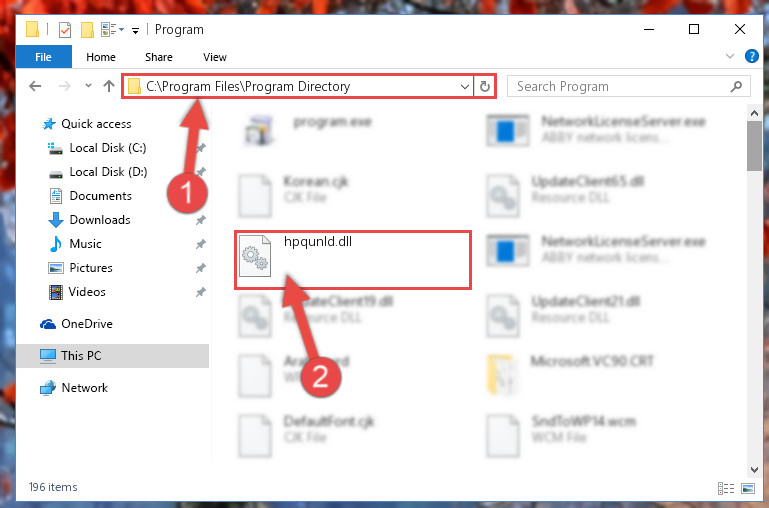Open the Help question mark icon
This screenshot has width=769, height=508.
[751, 56]
